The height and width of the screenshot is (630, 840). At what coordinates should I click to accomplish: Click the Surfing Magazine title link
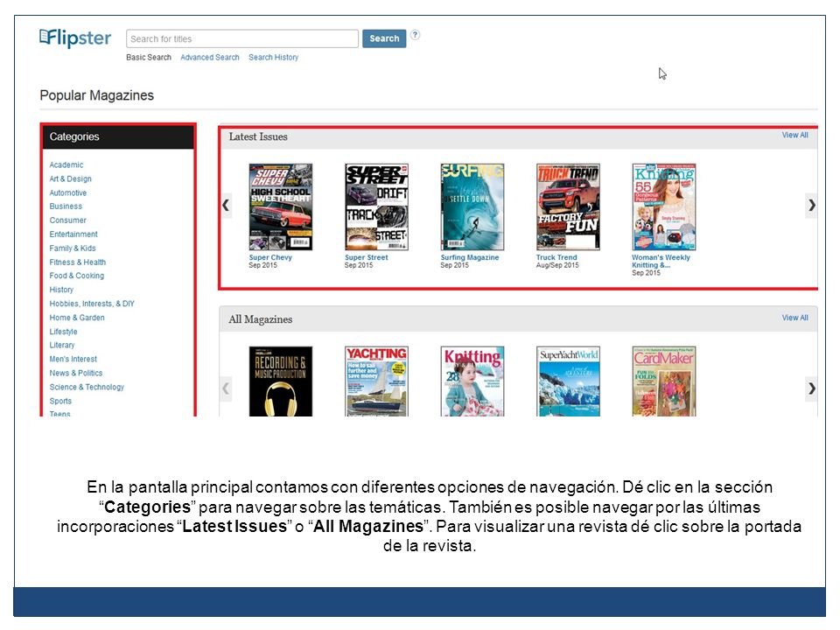pyautogui.click(x=470, y=257)
